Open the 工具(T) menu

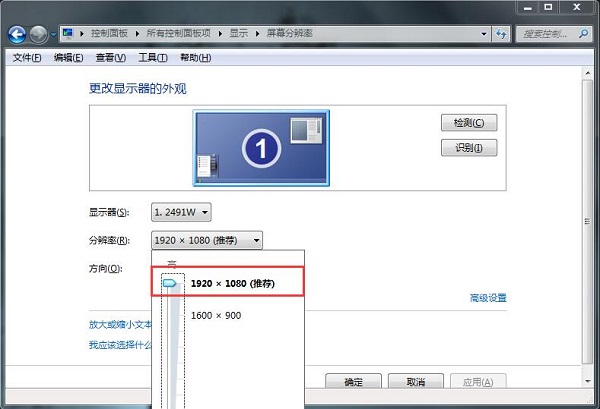coord(153,58)
